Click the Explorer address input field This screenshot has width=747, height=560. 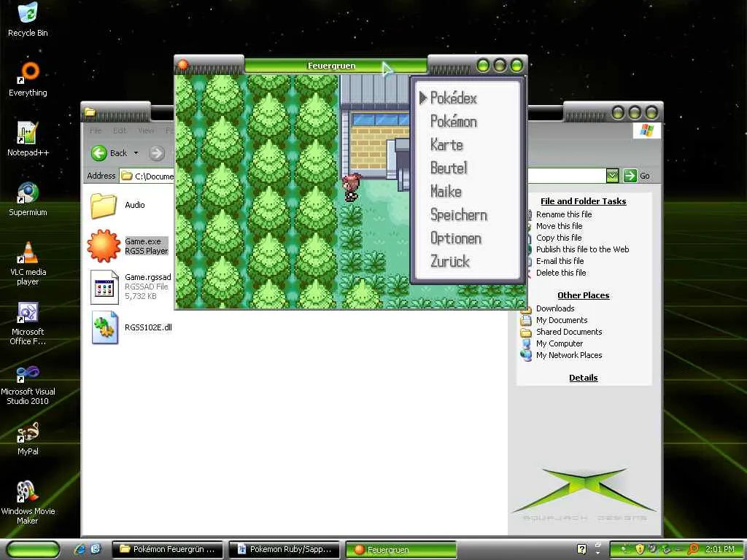pos(362,176)
